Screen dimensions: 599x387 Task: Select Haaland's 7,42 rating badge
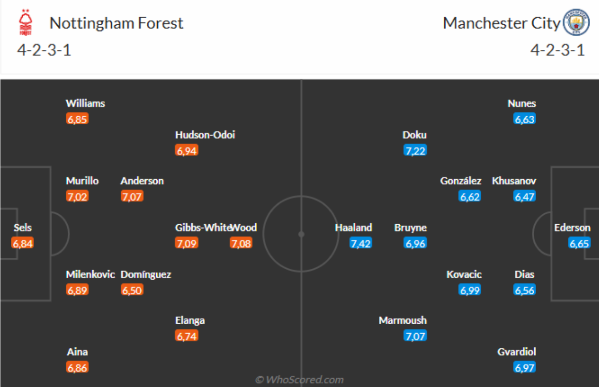point(361,243)
